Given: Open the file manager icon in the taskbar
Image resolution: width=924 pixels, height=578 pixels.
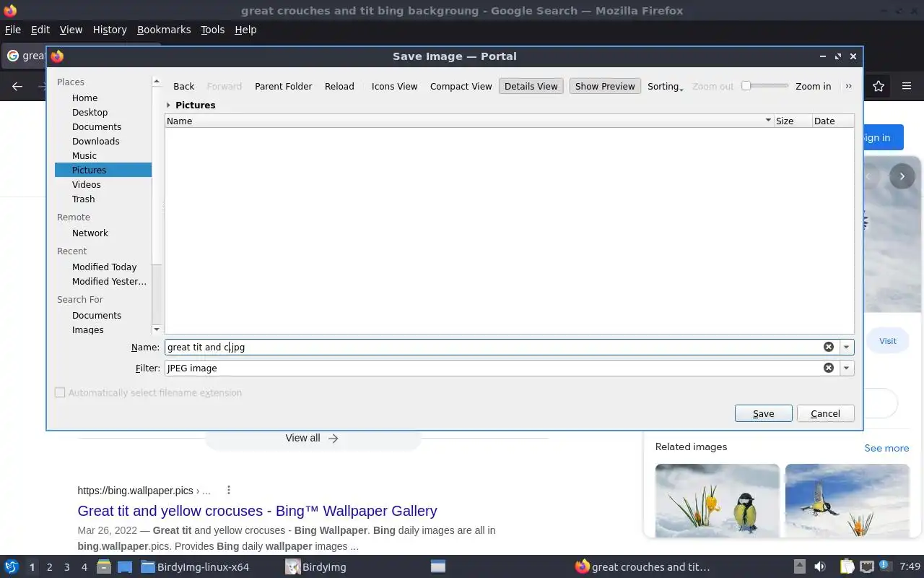Looking at the screenshot, I should (x=103, y=567).
